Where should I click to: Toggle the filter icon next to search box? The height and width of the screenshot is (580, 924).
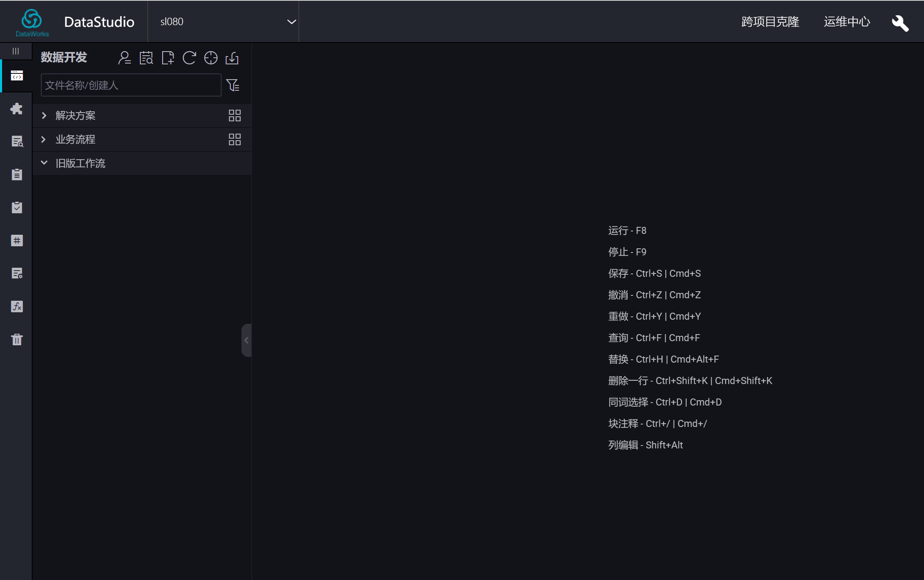pos(233,85)
